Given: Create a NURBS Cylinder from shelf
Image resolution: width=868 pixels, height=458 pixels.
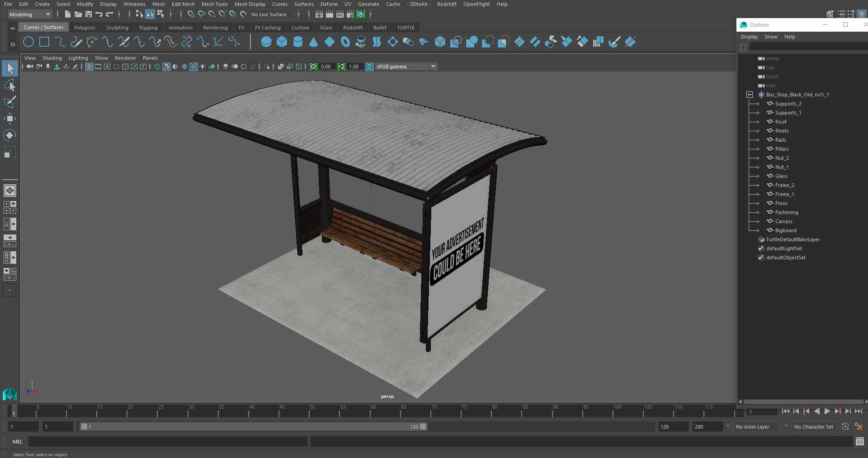Looking at the screenshot, I should click(x=298, y=42).
